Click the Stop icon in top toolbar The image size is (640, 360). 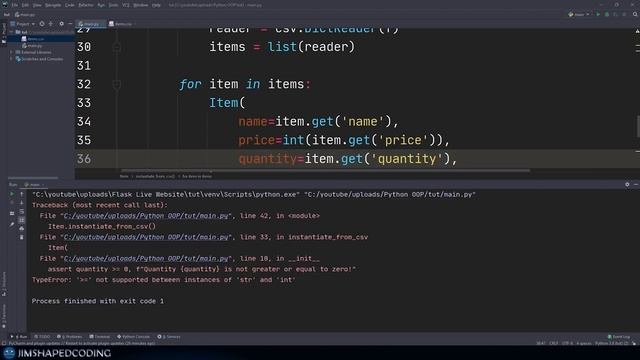pos(624,14)
